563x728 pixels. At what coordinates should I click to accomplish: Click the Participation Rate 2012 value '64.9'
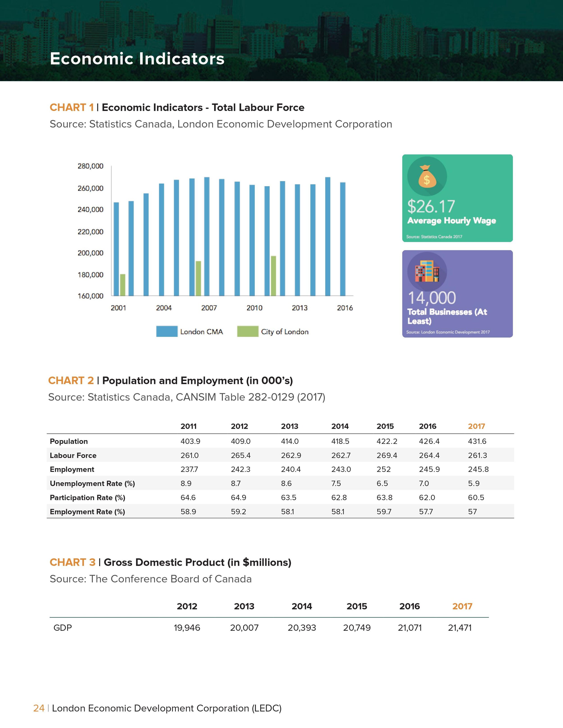238,498
